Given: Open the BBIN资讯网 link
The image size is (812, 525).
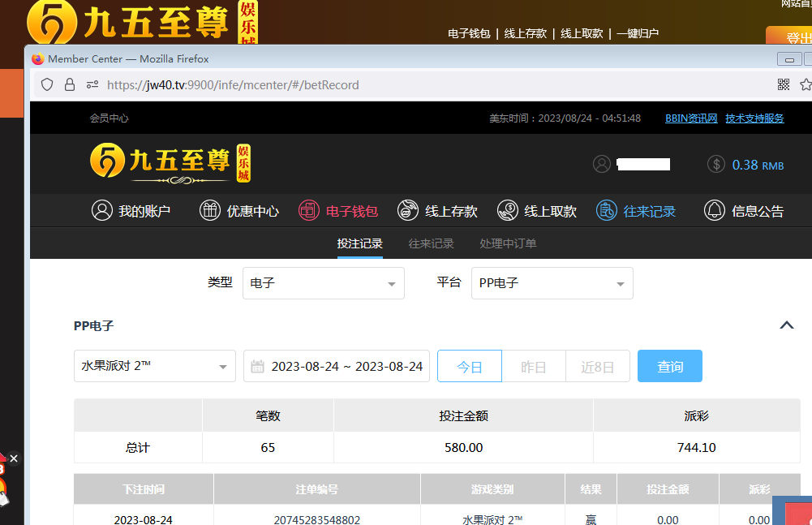Looking at the screenshot, I should 691,118.
